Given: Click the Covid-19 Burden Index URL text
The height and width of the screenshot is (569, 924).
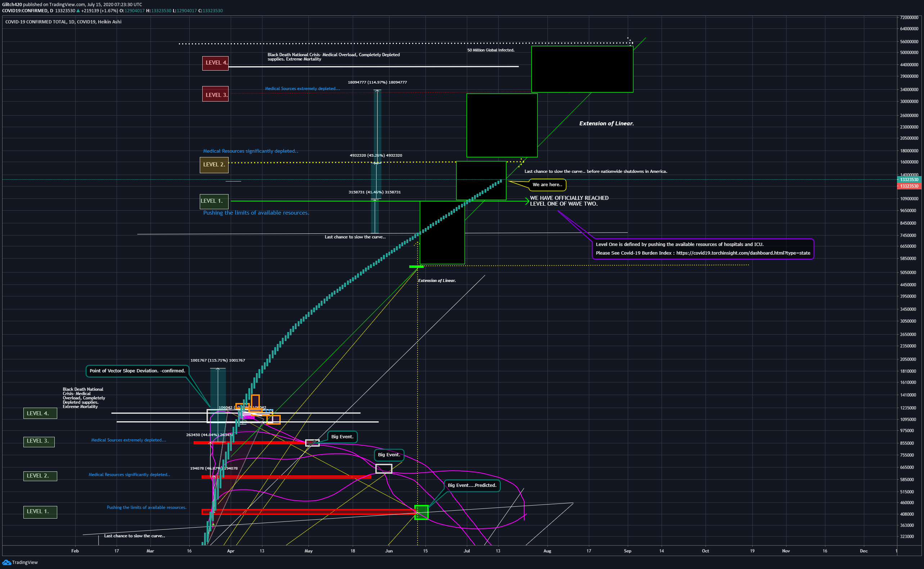Looking at the screenshot, I should point(743,253).
